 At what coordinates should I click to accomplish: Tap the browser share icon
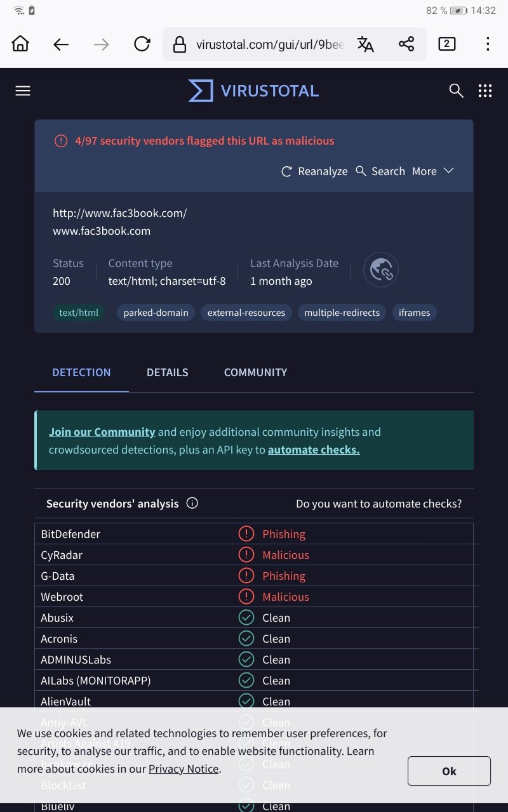click(406, 44)
